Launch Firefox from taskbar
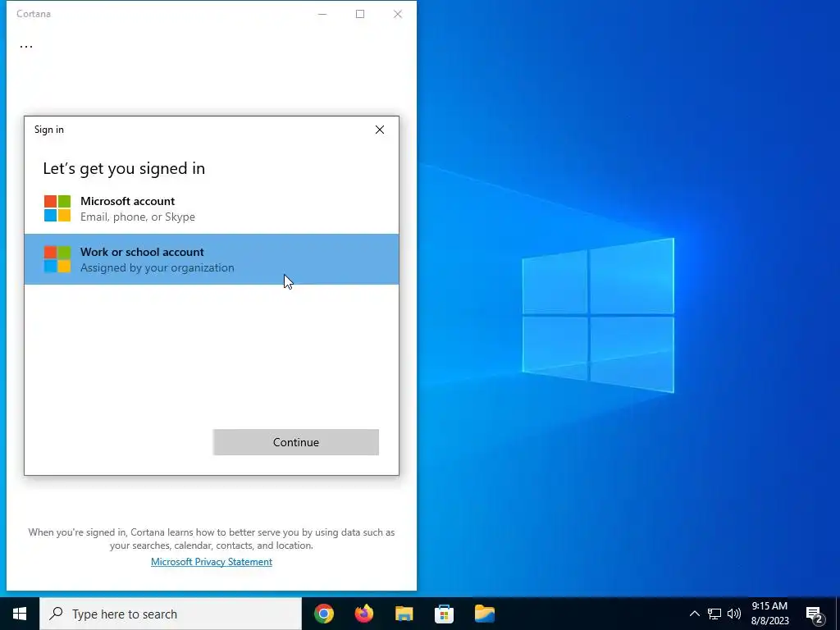Image resolution: width=840 pixels, height=630 pixels. pyautogui.click(x=363, y=614)
